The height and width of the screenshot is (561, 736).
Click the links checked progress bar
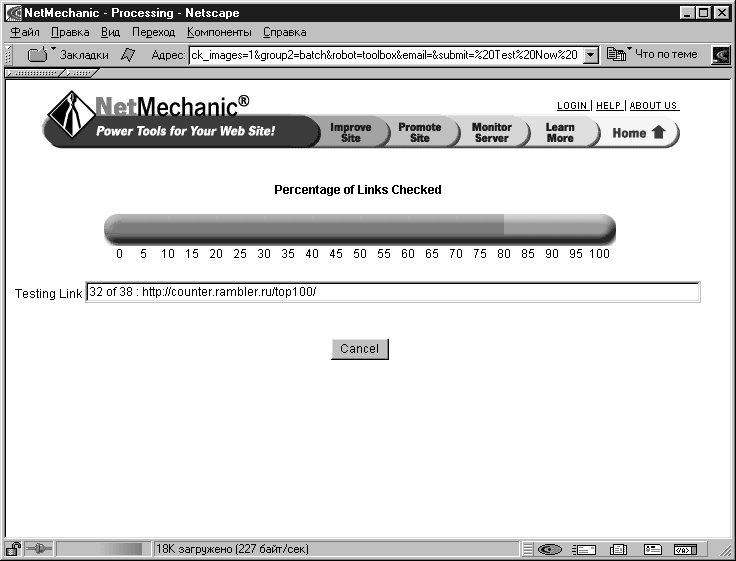point(360,229)
